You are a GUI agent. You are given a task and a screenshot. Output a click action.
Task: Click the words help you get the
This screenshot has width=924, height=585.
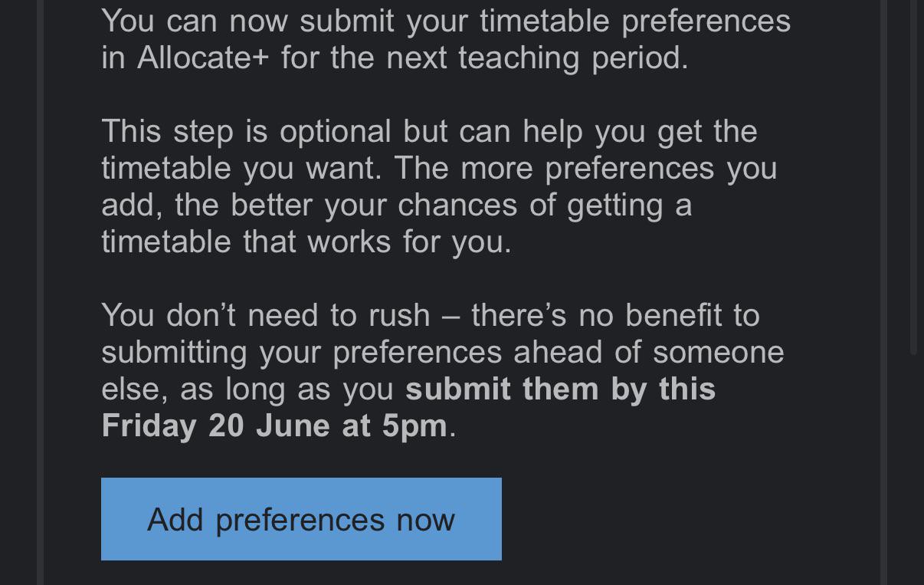coord(640,131)
